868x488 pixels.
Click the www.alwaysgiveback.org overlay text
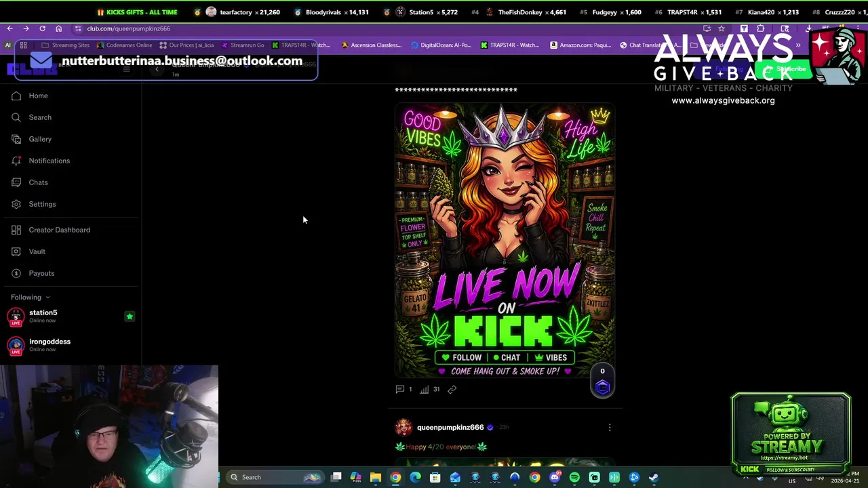723,100
